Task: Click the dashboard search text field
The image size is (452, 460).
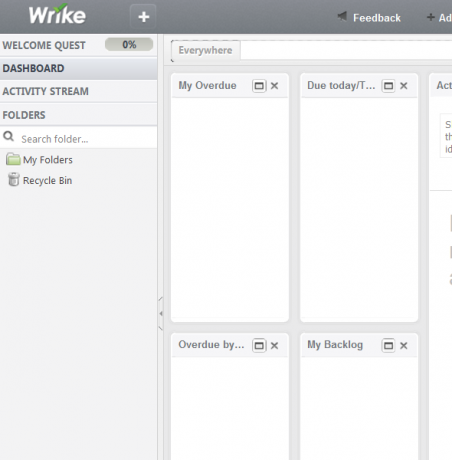Action: coord(346,50)
